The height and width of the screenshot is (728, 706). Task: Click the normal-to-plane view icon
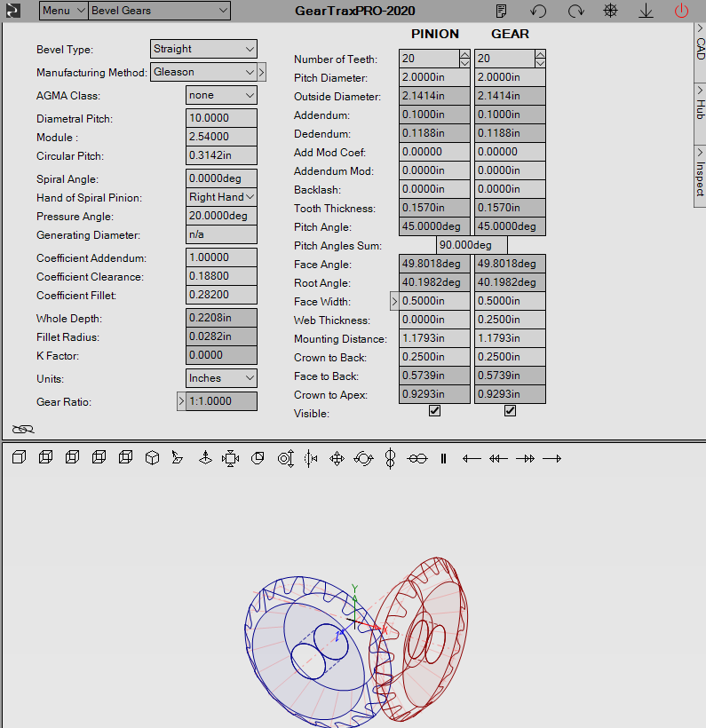pos(178,458)
